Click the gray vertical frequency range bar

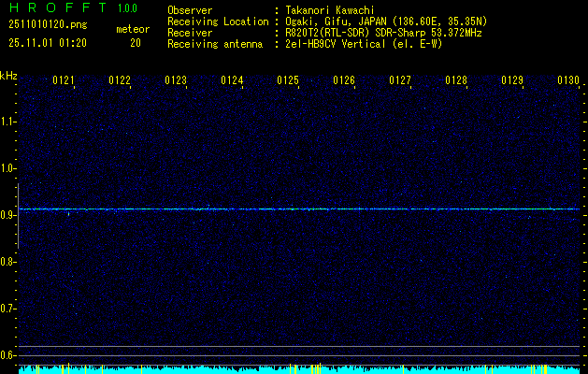(x=18, y=216)
